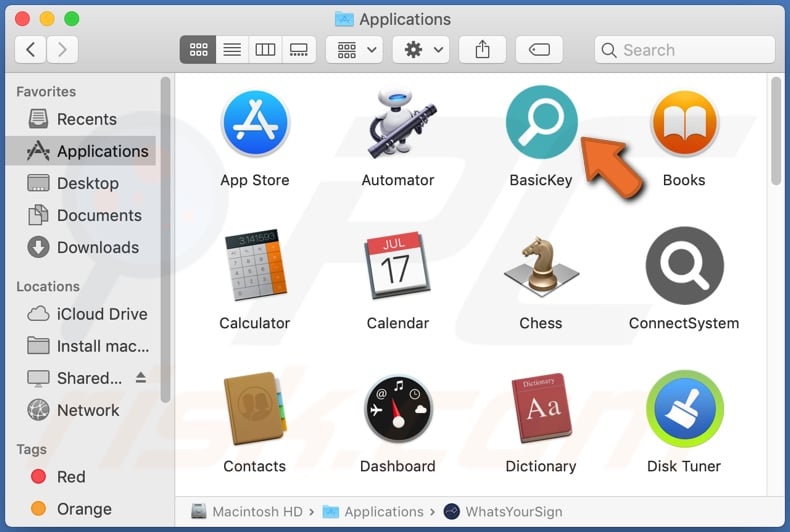
Task: Click the sidebar scrollbar
Action: click(165, 240)
